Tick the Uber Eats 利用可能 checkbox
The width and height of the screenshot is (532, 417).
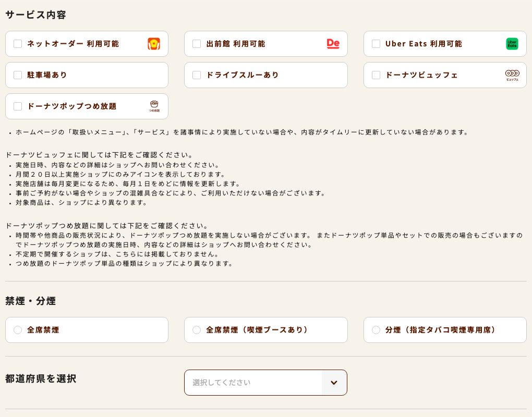pyautogui.click(x=376, y=44)
